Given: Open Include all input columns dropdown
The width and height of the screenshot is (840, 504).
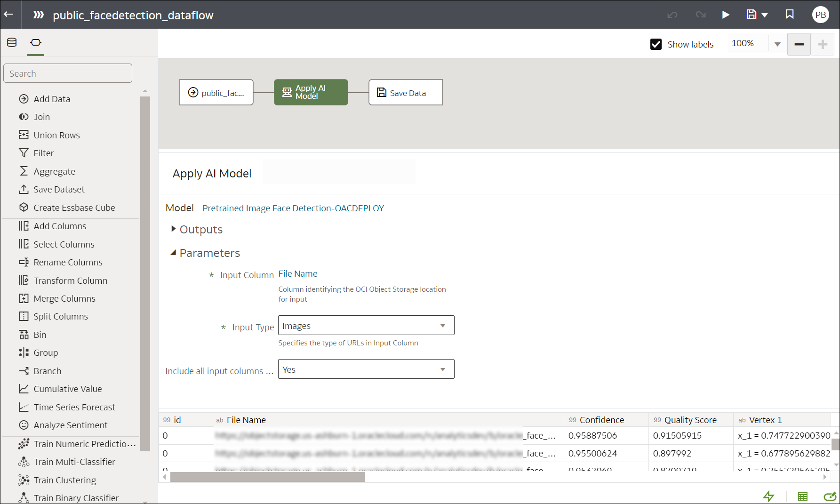Looking at the screenshot, I should [x=366, y=369].
